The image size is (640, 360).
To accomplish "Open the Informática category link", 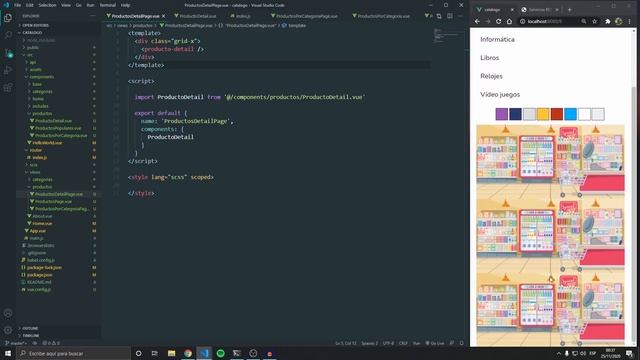I will click(497, 40).
